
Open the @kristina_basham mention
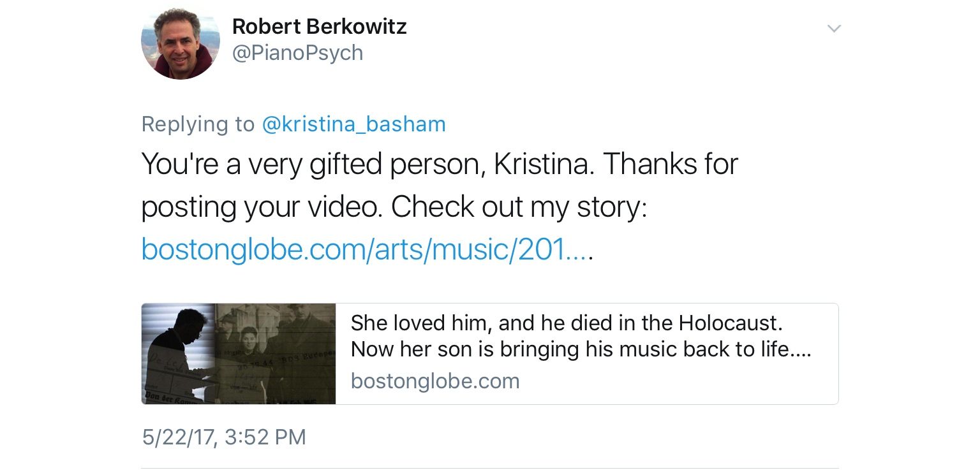(354, 124)
